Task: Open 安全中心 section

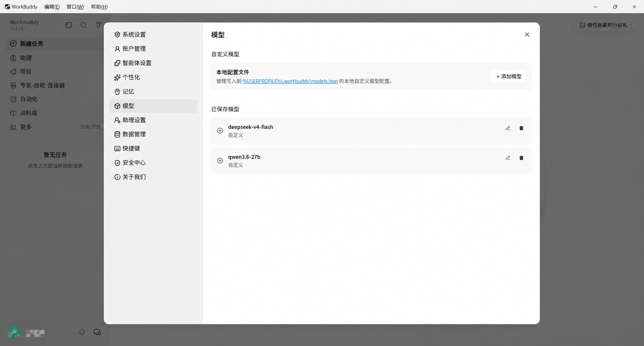Action: pyautogui.click(x=153, y=163)
